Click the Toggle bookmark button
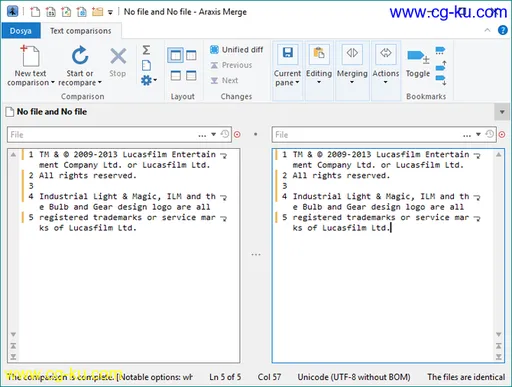 click(418, 64)
